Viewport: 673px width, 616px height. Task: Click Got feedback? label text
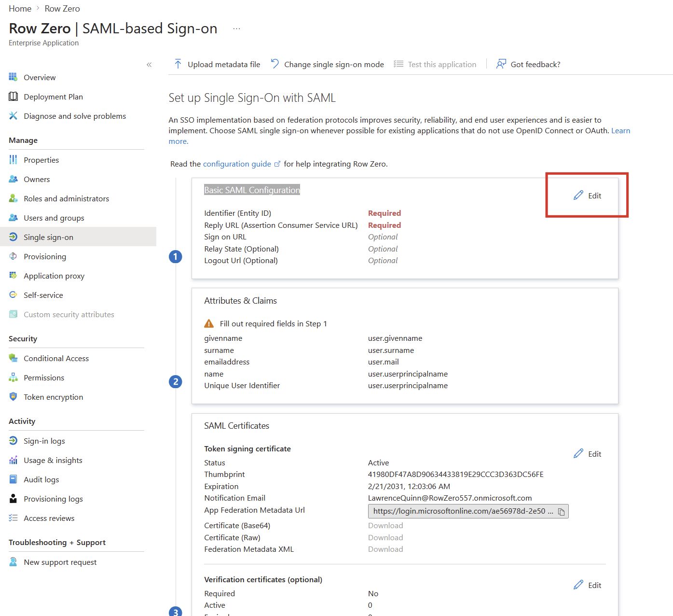[x=536, y=64]
